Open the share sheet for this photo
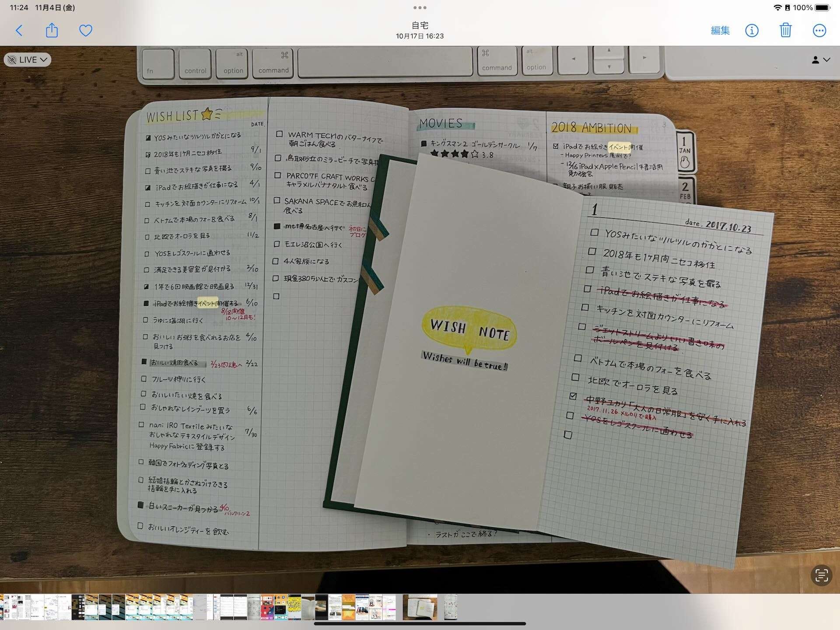 pos(52,30)
